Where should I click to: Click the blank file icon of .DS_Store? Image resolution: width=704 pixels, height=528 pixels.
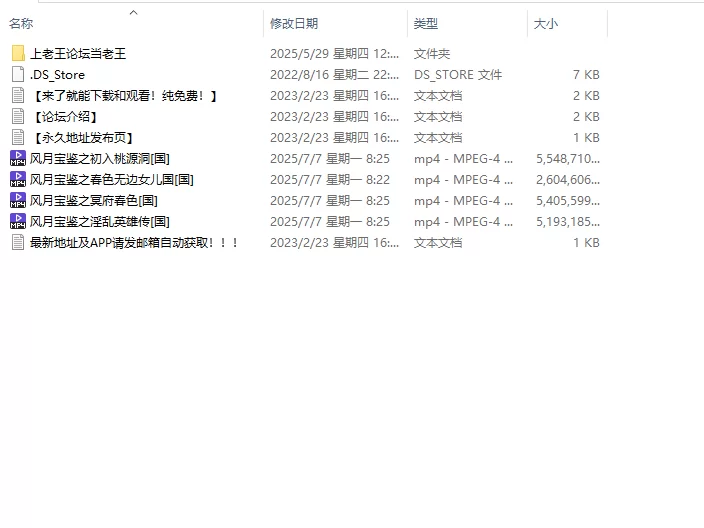tap(18, 75)
